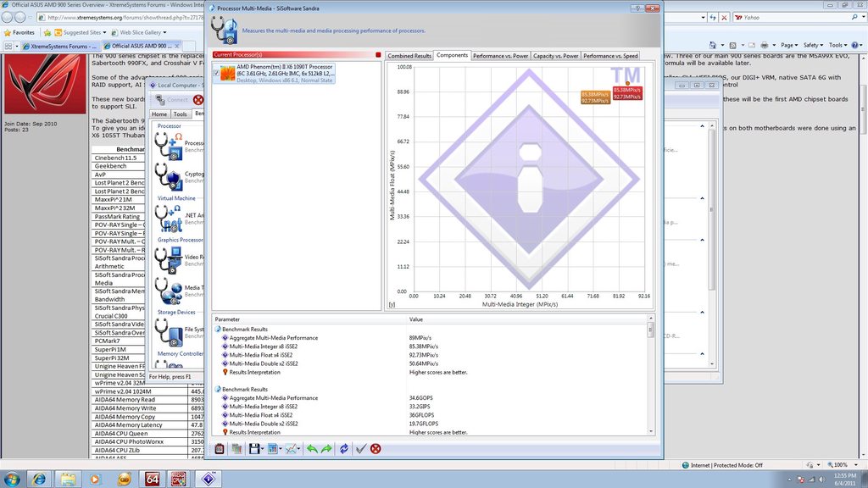868x488 pixels.
Task: Select the Components tab
Action: tap(453, 55)
